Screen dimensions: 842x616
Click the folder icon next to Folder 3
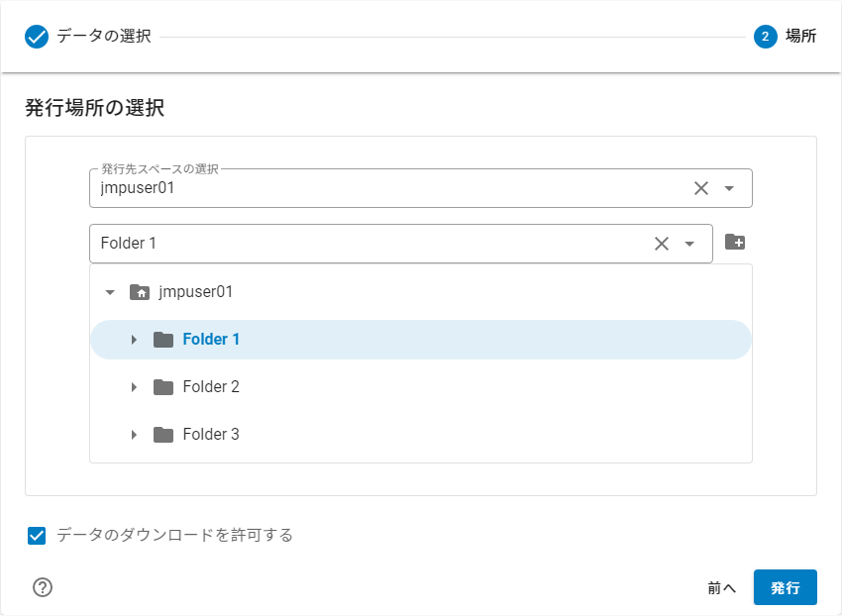163,434
